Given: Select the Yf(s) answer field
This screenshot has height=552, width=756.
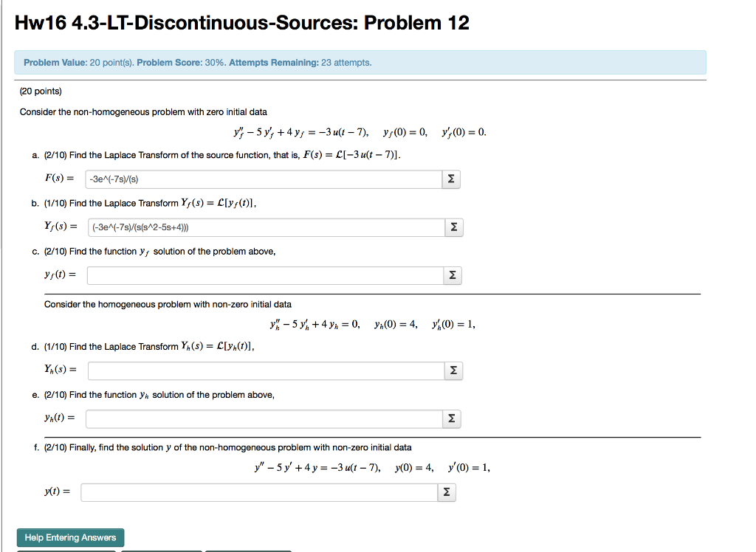Looking at the screenshot, I should (261, 227).
